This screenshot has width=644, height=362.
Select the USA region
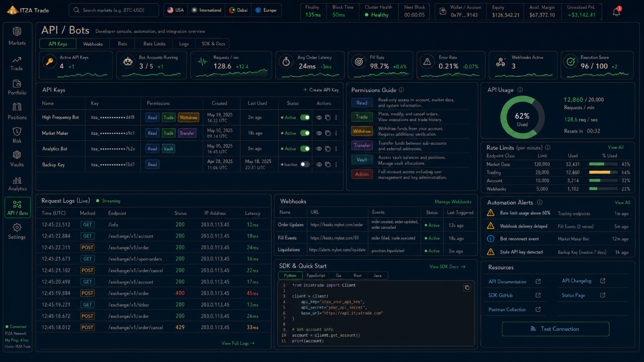[x=175, y=10]
